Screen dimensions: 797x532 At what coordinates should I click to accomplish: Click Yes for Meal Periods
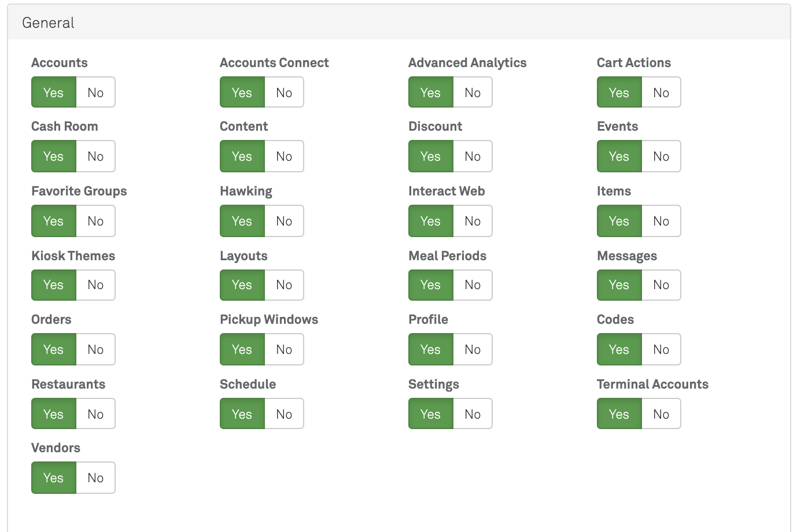point(430,285)
